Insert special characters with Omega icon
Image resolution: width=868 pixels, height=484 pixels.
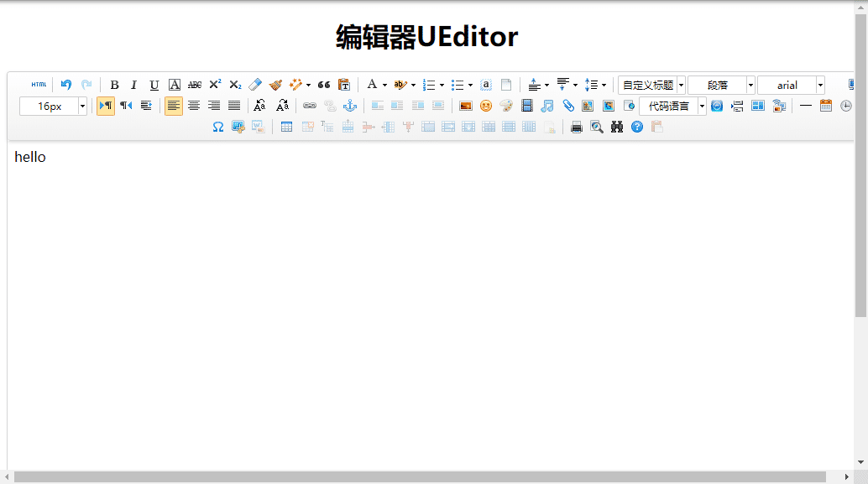pyautogui.click(x=218, y=128)
